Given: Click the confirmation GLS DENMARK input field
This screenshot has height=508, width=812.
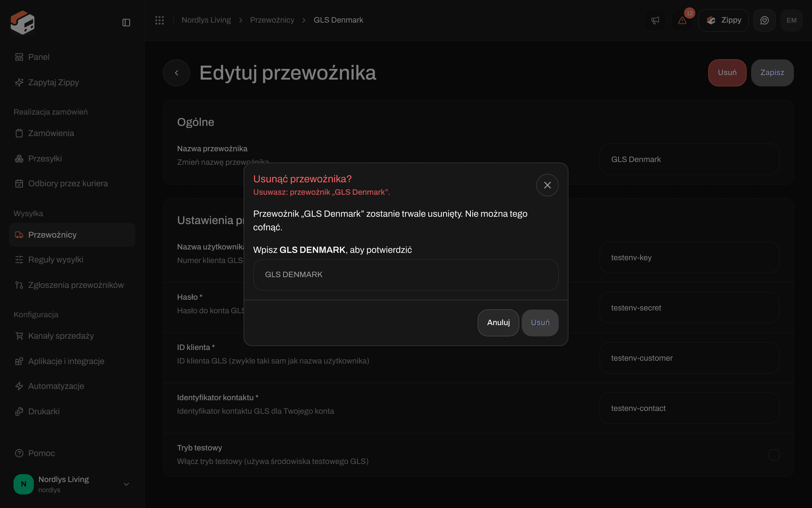Looking at the screenshot, I should tap(406, 275).
